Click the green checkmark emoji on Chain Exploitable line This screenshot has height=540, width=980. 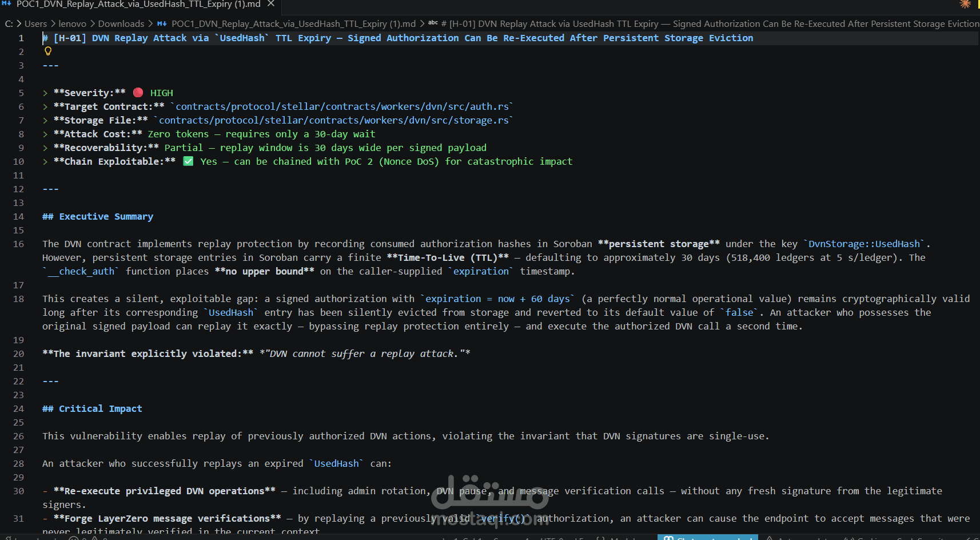[188, 161]
